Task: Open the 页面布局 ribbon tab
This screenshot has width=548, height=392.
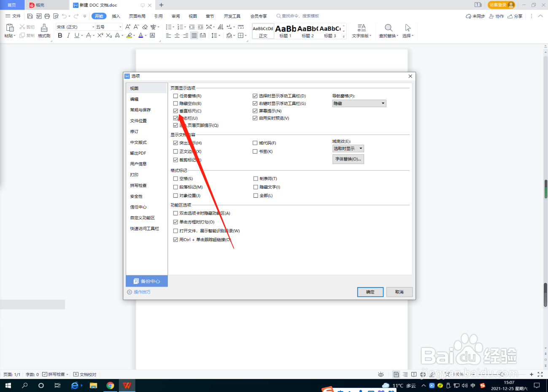Action: click(x=137, y=16)
